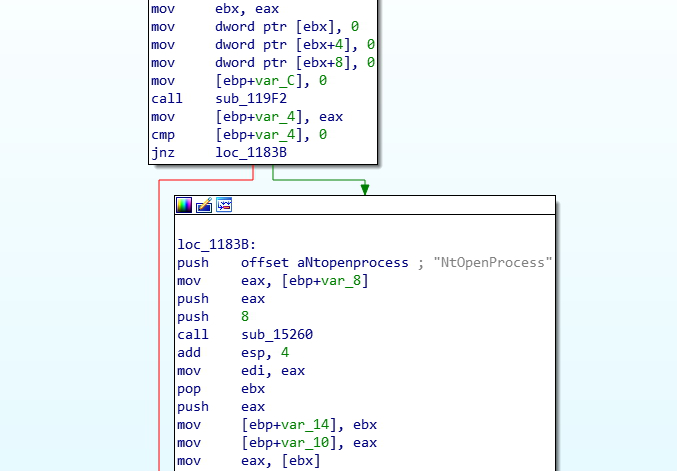The width and height of the screenshot is (677, 471).
Task: Click var_8 operand in lower block
Action: coord(338,280)
